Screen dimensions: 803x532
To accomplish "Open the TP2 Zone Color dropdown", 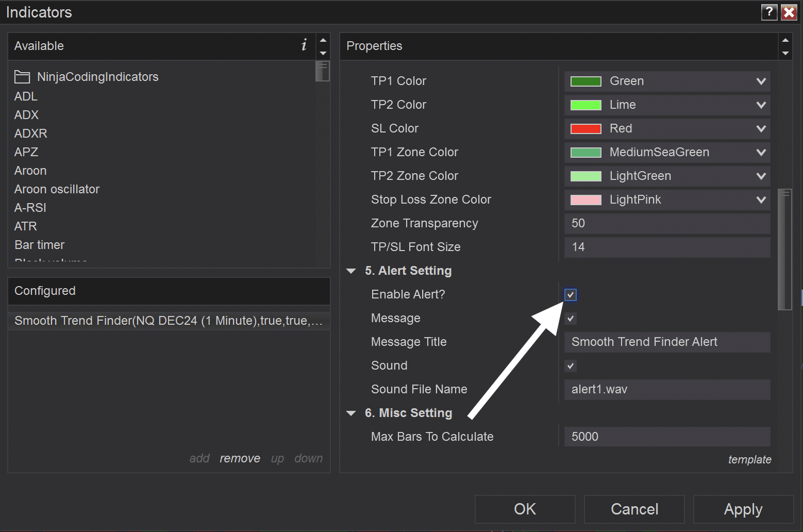I will click(x=667, y=176).
